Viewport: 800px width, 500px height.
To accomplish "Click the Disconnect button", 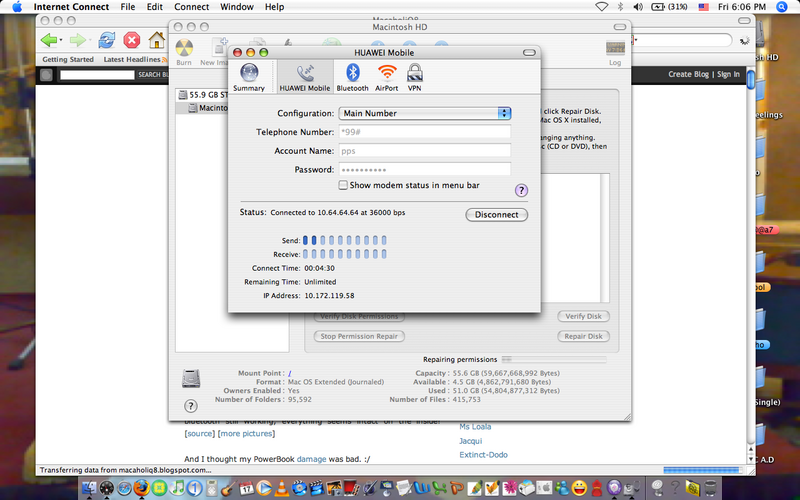I will coord(496,215).
